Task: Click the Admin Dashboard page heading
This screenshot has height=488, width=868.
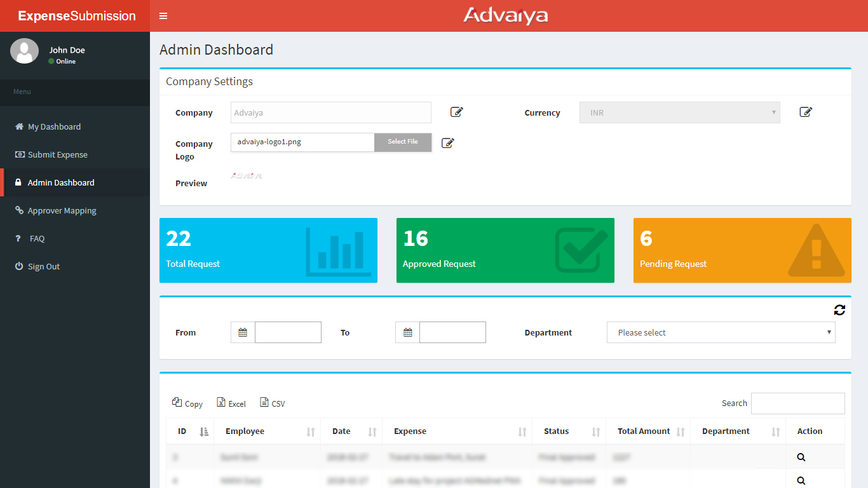Action: (x=216, y=50)
